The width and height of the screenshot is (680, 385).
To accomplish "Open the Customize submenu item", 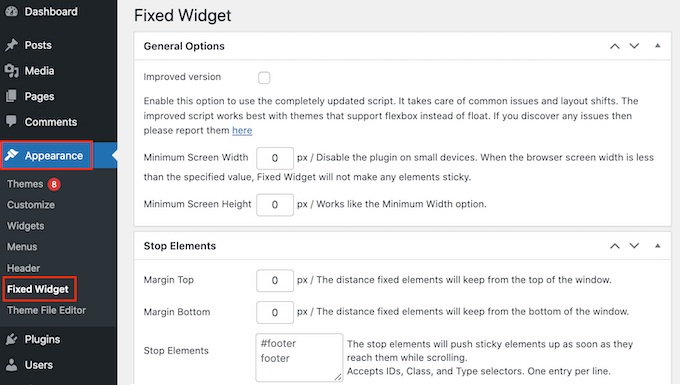I will pos(31,205).
